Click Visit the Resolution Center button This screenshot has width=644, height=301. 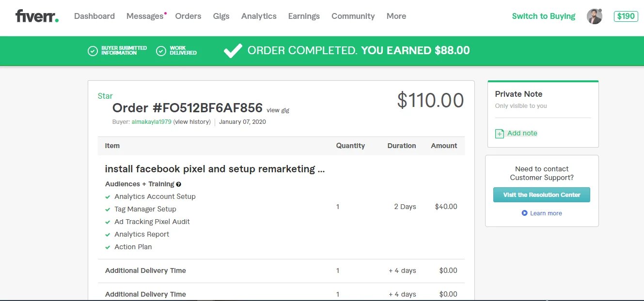[541, 195]
